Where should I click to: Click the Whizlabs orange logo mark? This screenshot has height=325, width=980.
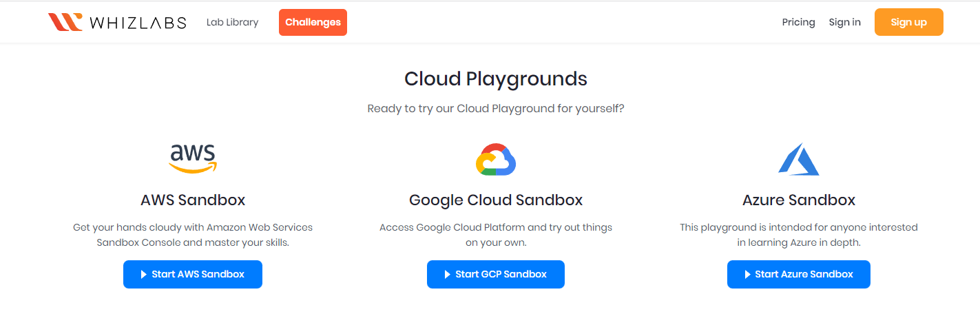[x=65, y=22]
